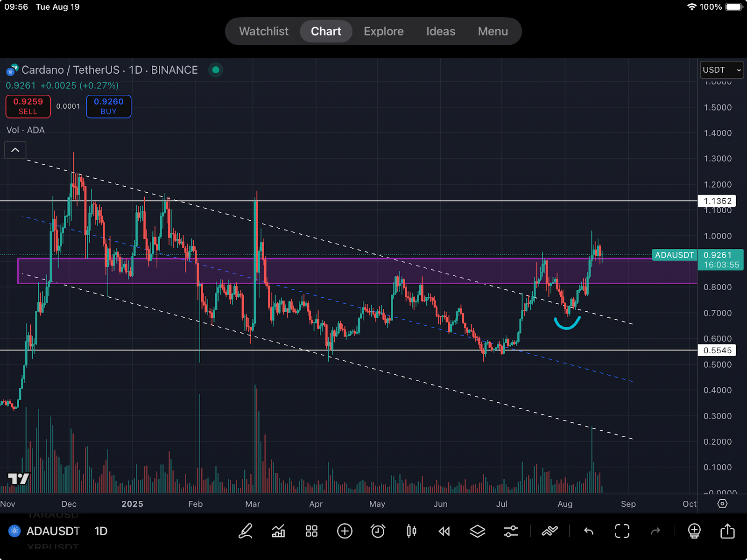Open chart settings sliders icon

(510, 531)
